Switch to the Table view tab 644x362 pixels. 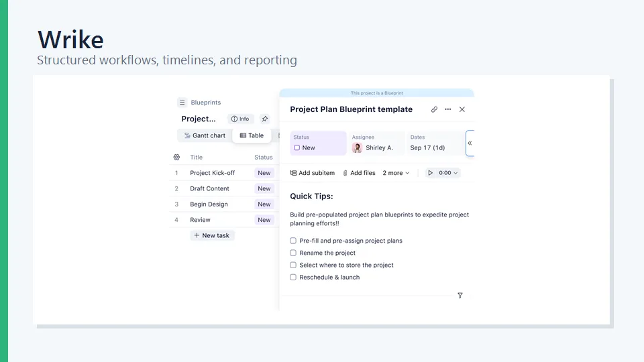252,135
